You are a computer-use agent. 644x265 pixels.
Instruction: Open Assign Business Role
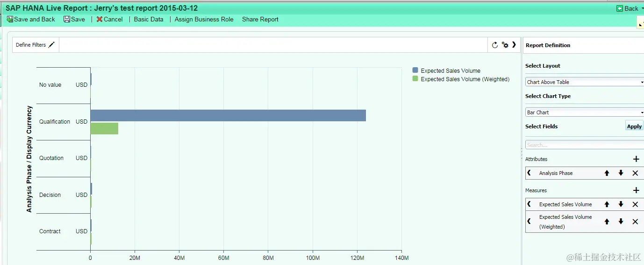click(204, 19)
